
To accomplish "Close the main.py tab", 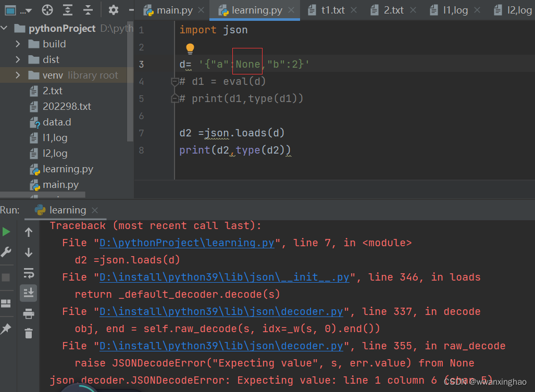I will (201, 10).
